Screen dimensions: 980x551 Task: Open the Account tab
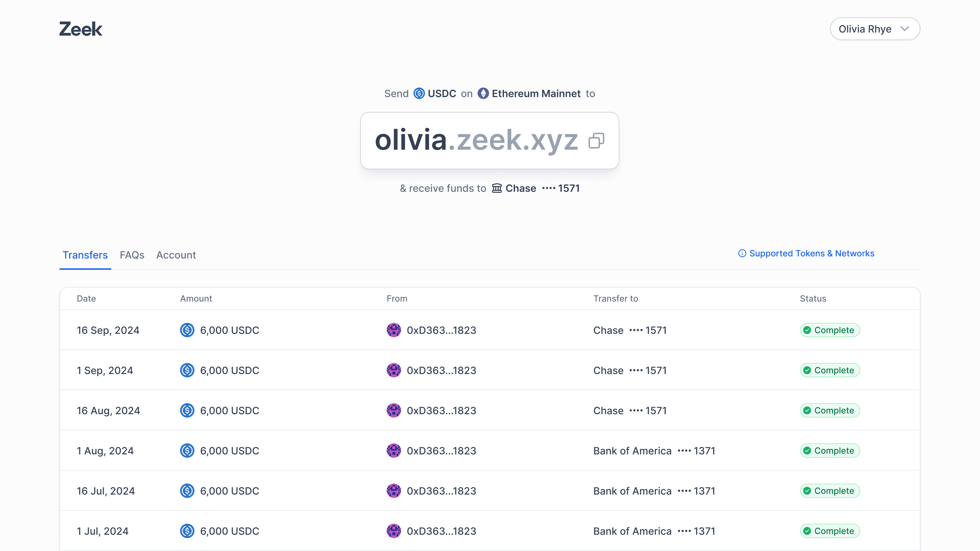tap(176, 255)
